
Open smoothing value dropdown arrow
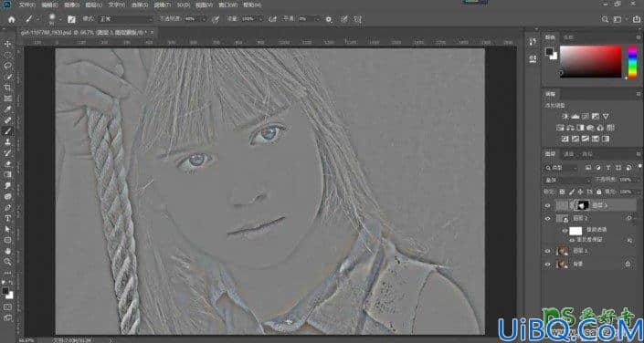317,19
